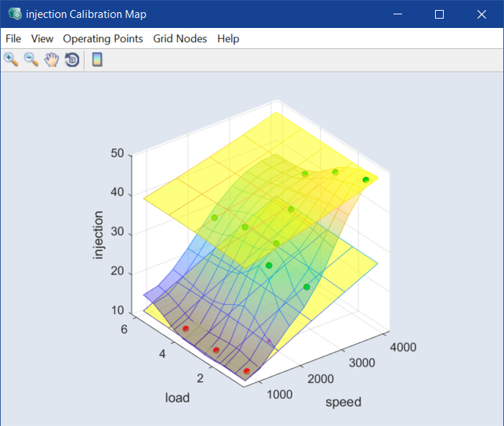Screen dimensions: 504x426
Task: Maximize the injection Calibration Map window
Action: [x=439, y=14]
